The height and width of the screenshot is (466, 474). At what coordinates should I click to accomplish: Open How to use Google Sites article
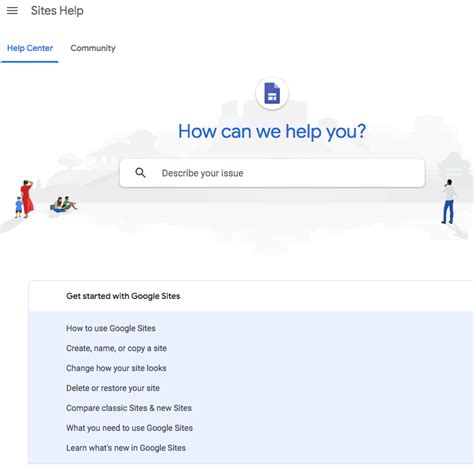pyautogui.click(x=111, y=328)
